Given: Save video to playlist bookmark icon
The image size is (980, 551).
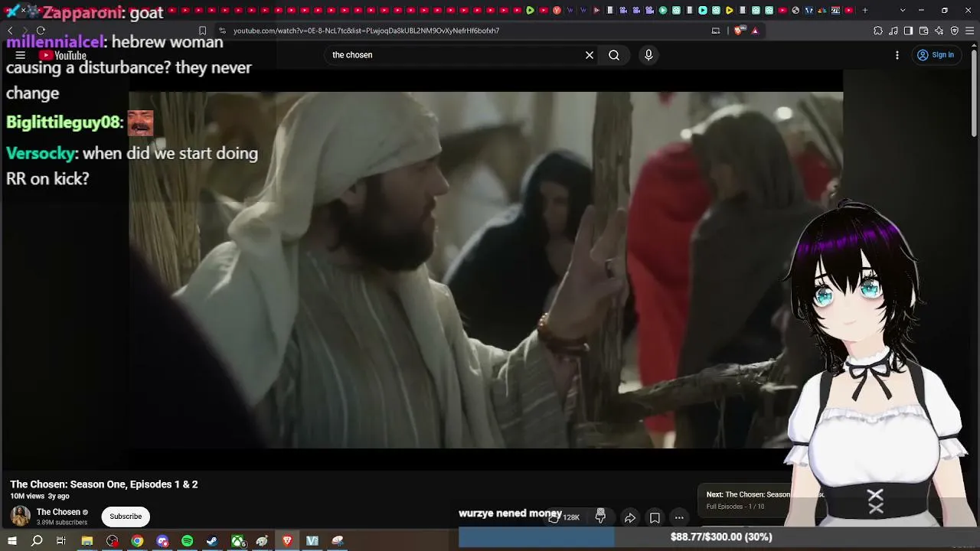Looking at the screenshot, I should coord(655,518).
